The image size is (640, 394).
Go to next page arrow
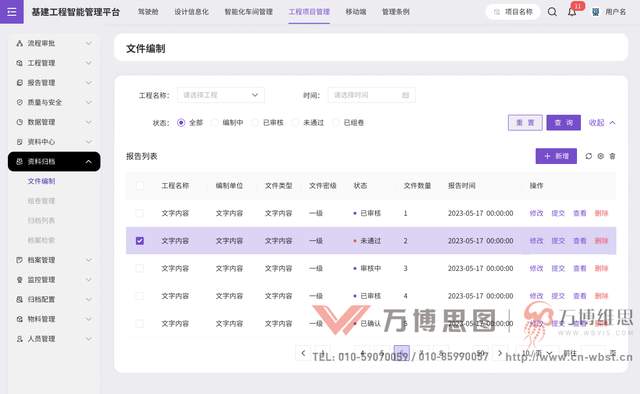(500, 353)
